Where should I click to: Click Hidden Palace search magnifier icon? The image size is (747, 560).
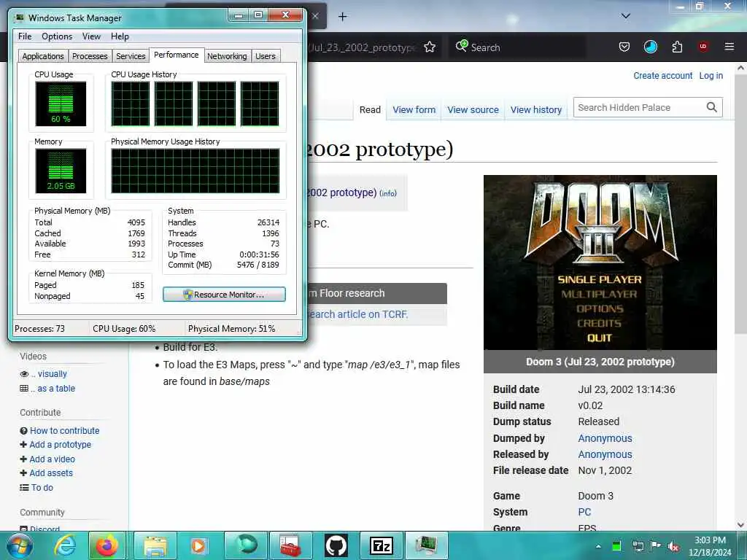[711, 107]
